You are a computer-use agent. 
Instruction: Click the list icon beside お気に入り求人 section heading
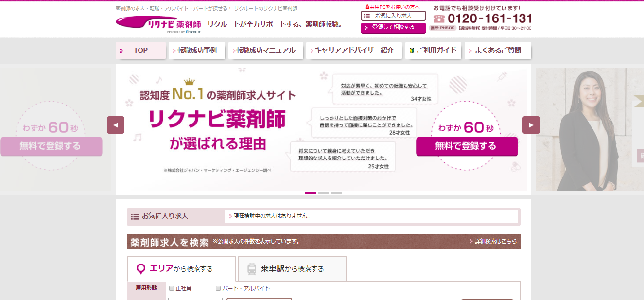pos(135,216)
